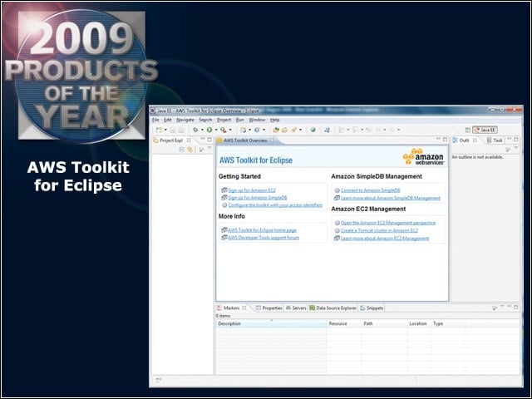The width and height of the screenshot is (532, 399).
Task: Open the Data Source Explorer tab
Action: [332, 308]
